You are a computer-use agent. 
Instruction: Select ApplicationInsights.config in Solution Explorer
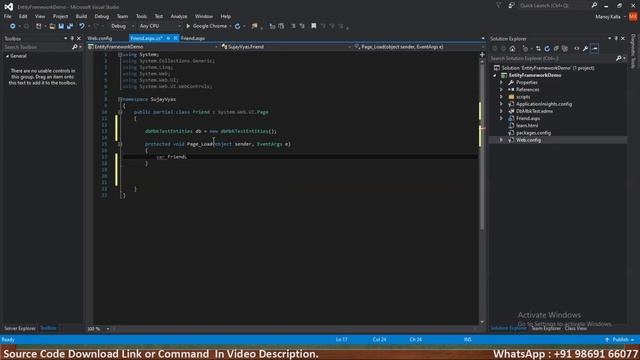pos(544,104)
